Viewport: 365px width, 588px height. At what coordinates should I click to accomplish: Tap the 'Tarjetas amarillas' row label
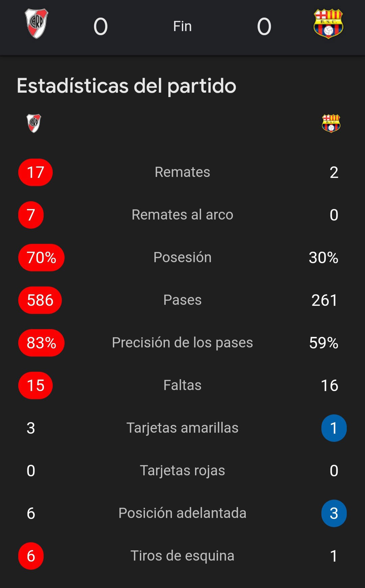tap(182, 428)
